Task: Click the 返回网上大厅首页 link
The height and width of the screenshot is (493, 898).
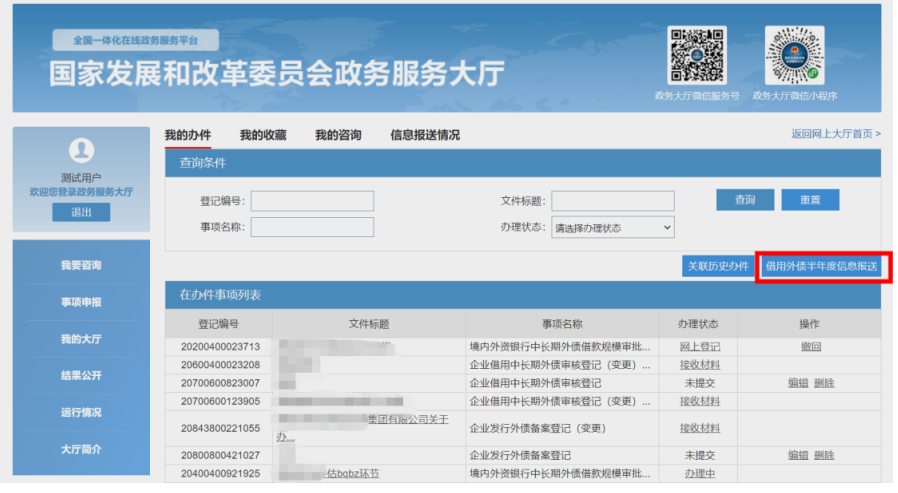Action: (836, 134)
